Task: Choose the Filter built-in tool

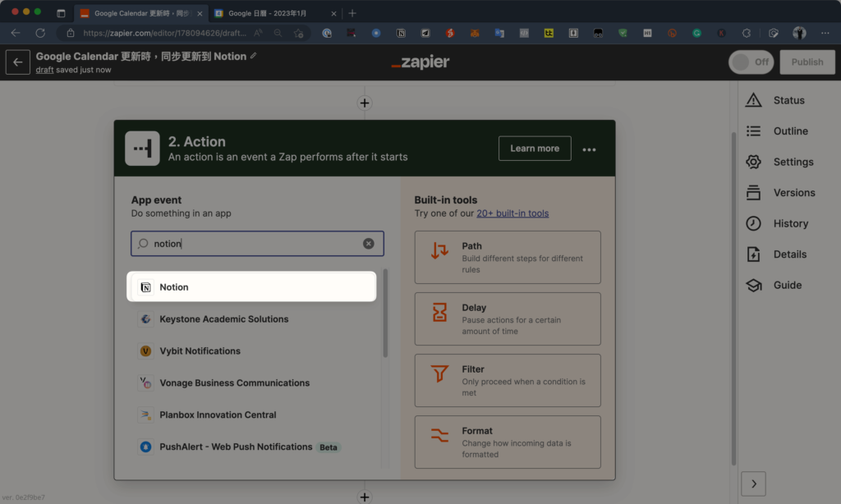Action: [508, 381]
